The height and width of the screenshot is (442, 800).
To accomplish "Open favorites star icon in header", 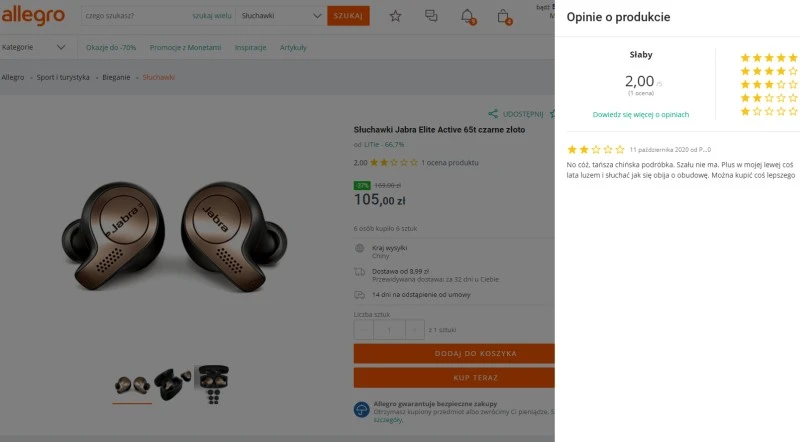I will (x=395, y=16).
